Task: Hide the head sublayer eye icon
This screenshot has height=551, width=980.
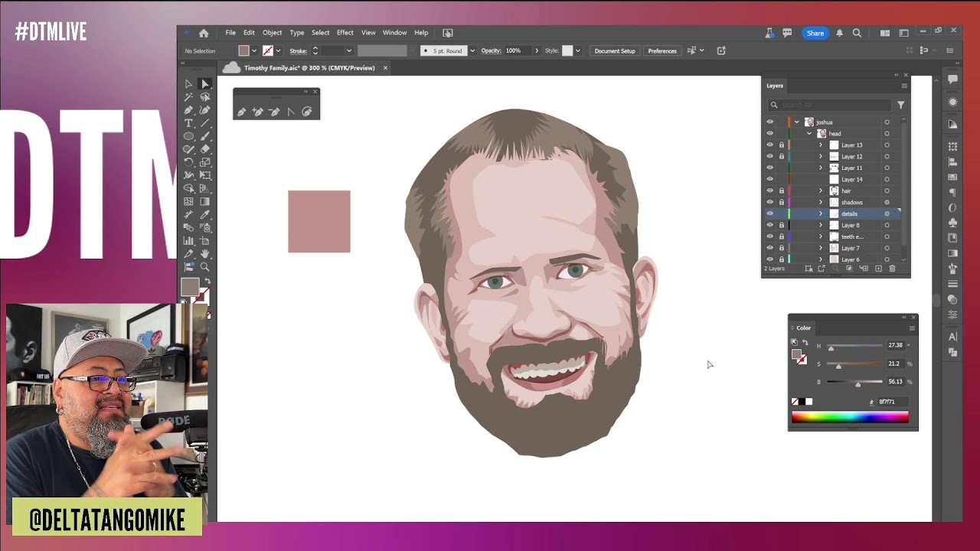Action: tap(770, 133)
